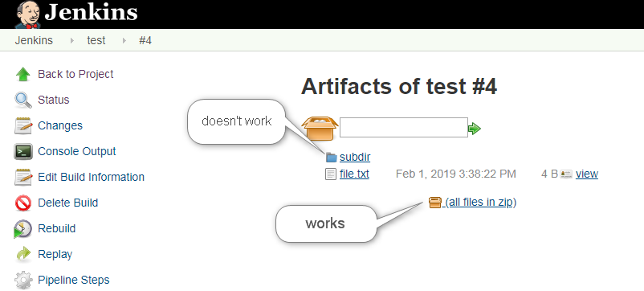Click the magnifying glass Status icon
This screenshot has width=644, height=291.
23,100
